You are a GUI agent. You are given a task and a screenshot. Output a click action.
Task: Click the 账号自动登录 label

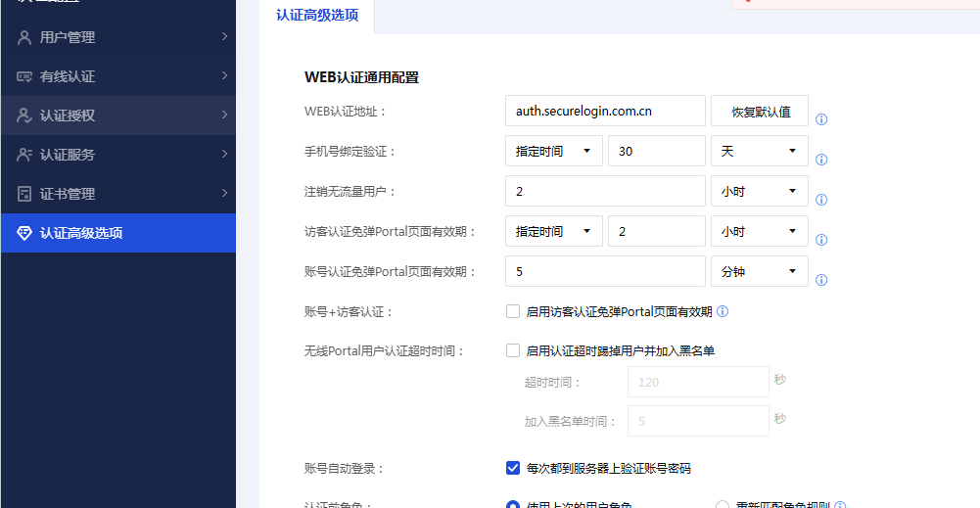[x=344, y=469]
